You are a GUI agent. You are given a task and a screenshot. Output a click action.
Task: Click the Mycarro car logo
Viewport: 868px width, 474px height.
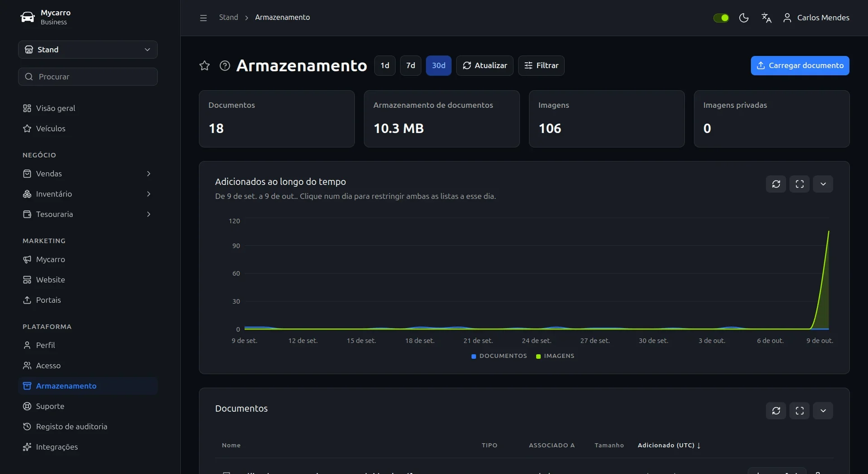28,17
